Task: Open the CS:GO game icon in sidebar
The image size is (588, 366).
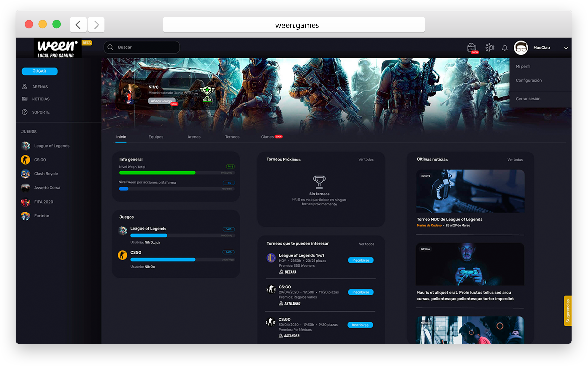Action: click(x=26, y=160)
